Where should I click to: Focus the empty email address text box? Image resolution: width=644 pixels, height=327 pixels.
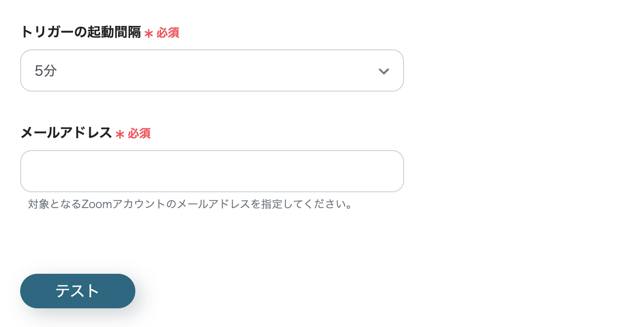pos(212,171)
